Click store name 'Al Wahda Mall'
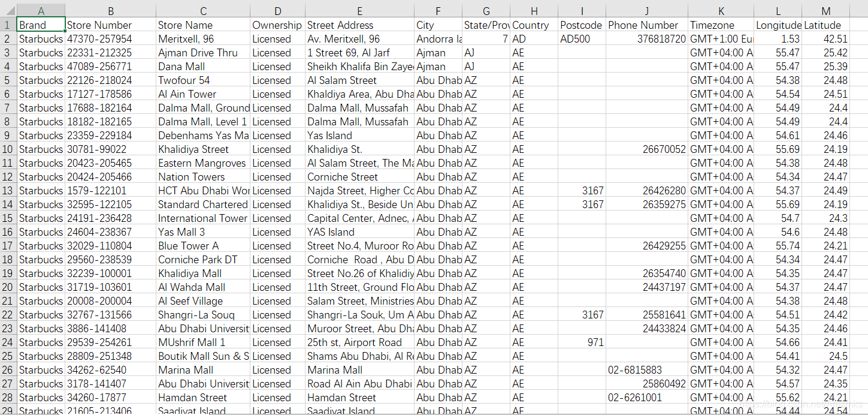This screenshot has height=415, width=868. point(203,287)
